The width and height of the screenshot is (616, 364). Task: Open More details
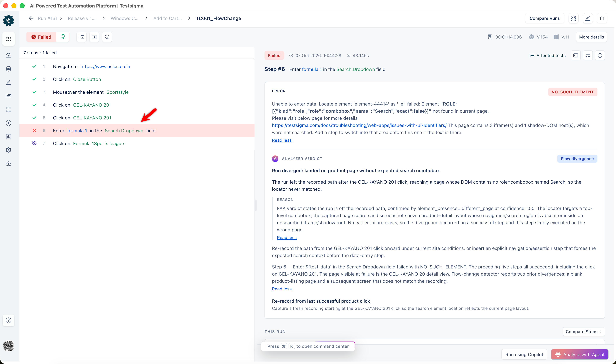[x=591, y=37]
